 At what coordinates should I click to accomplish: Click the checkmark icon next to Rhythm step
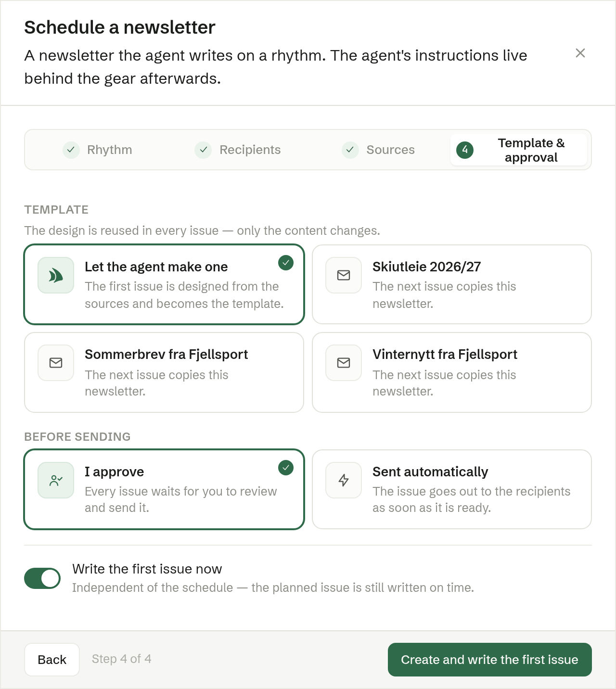point(71,150)
